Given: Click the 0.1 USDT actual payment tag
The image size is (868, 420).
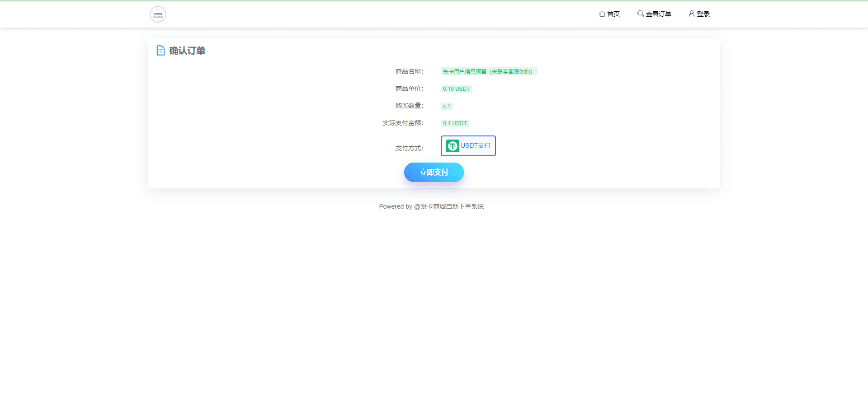Looking at the screenshot, I should [455, 123].
